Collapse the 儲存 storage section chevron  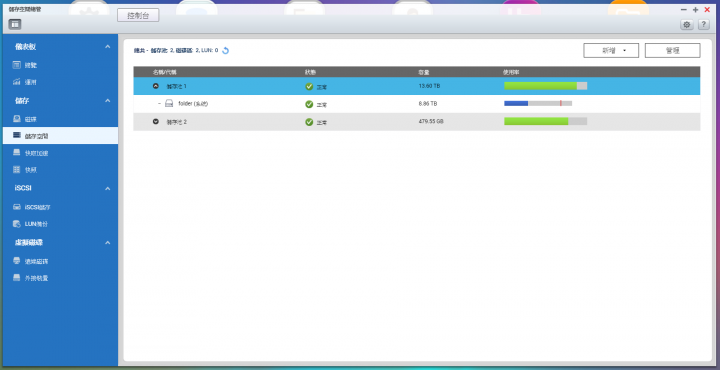(x=107, y=101)
